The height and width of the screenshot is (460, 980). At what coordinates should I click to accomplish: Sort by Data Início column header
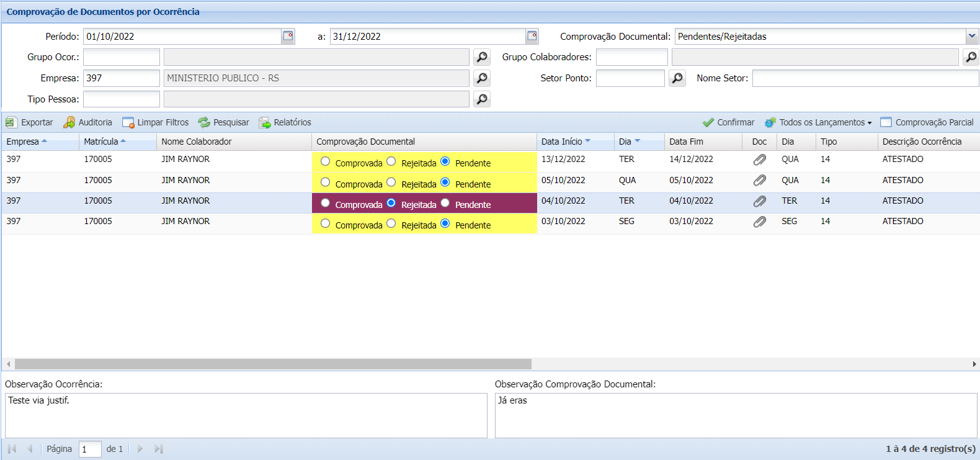coord(575,142)
